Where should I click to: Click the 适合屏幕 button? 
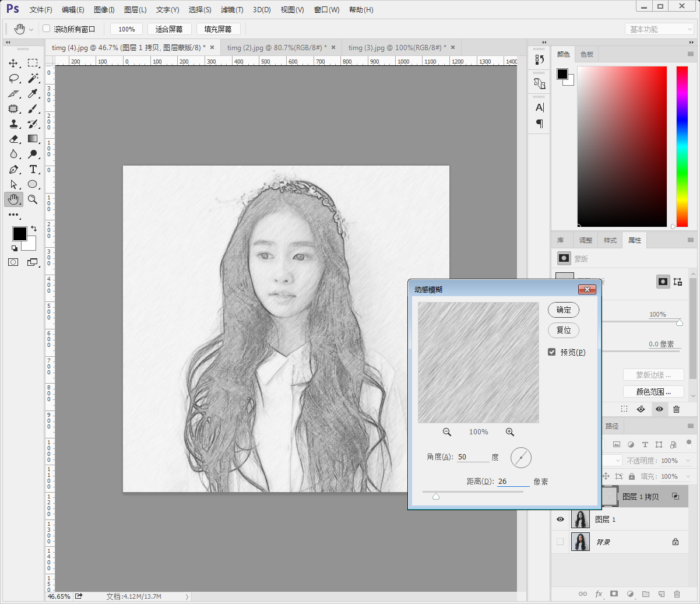(169, 29)
